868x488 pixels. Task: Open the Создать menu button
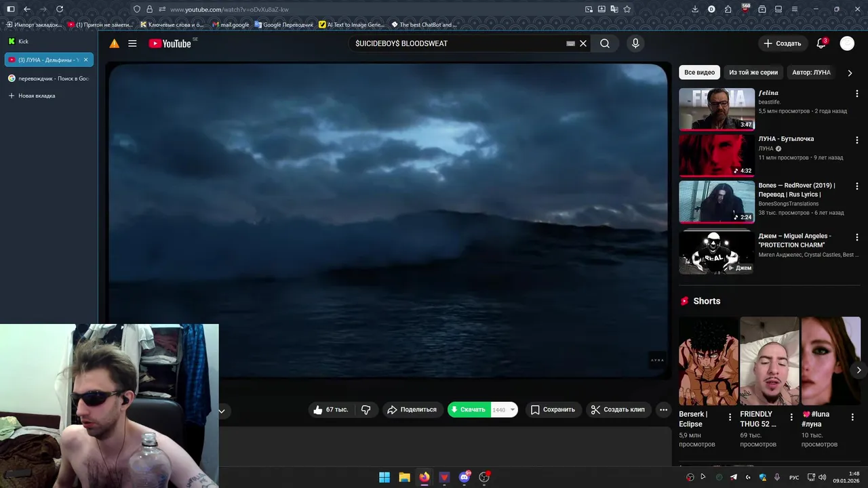pyautogui.click(x=783, y=43)
